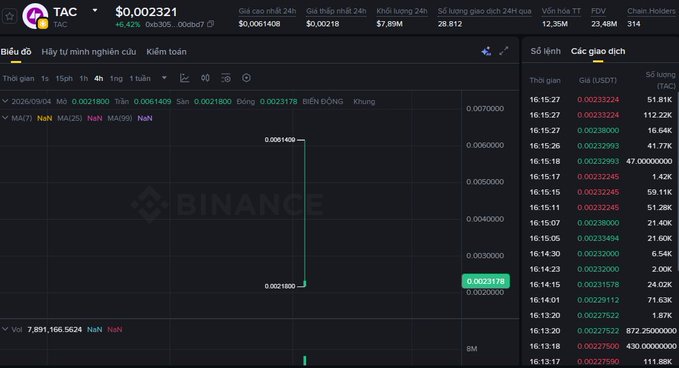This screenshot has width=679, height=368.
Task: Expand the chart to fullscreen
Action: [x=504, y=51]
